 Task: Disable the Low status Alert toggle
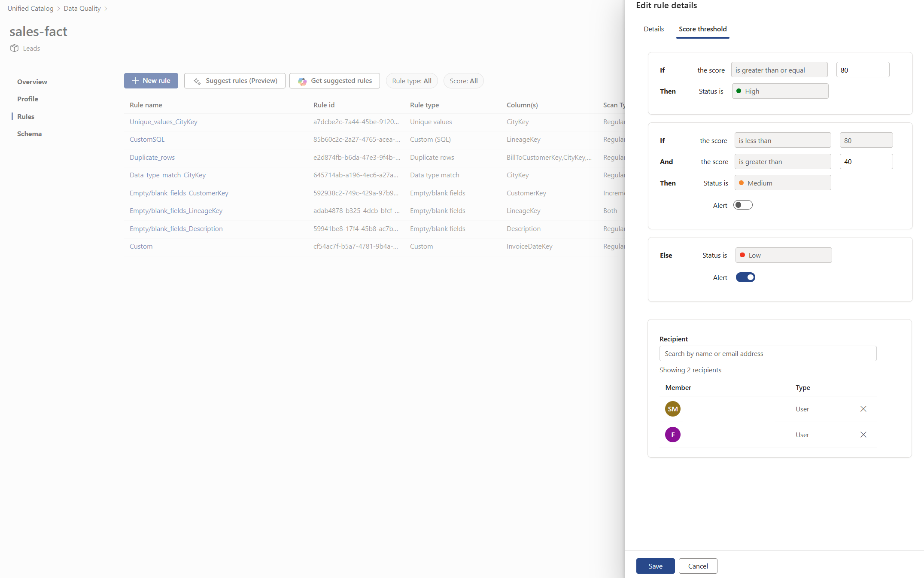(x=745, y=277)
